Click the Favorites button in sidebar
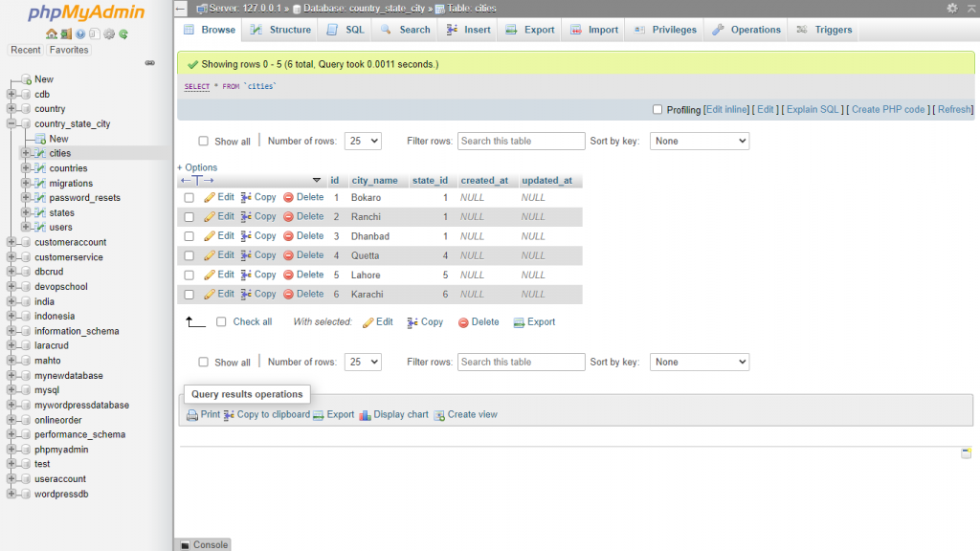 click(69, 50)
